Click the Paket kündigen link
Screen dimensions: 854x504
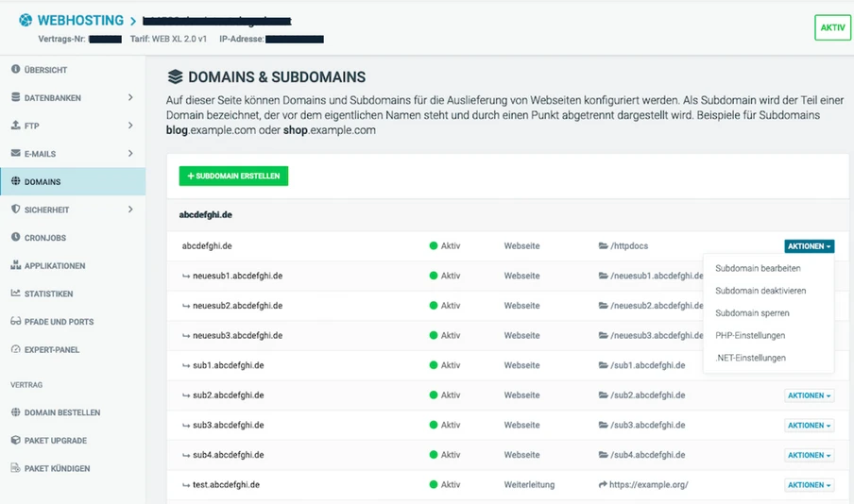pyautogui.click(x=57, y=469)
